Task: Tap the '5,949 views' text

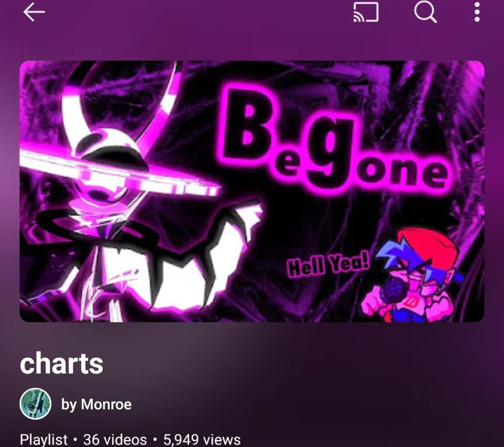Action: [202, 439]
